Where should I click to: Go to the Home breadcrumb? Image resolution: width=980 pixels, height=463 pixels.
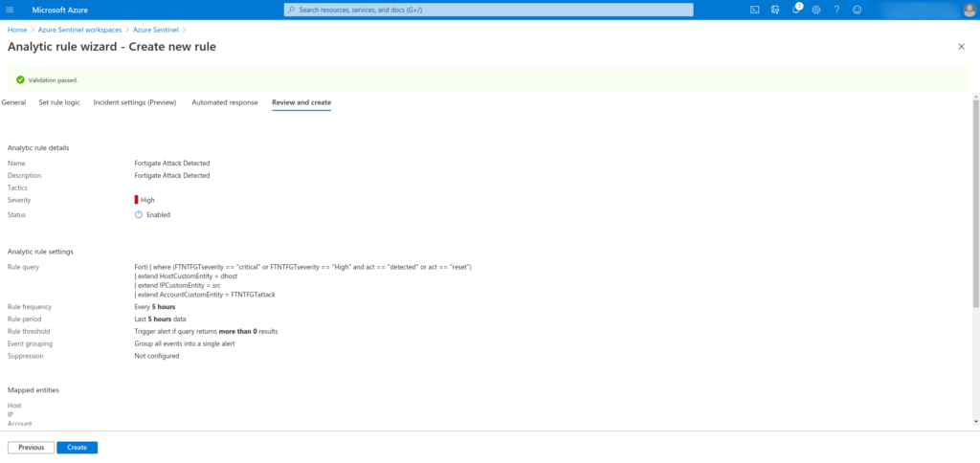coord(17,30)
